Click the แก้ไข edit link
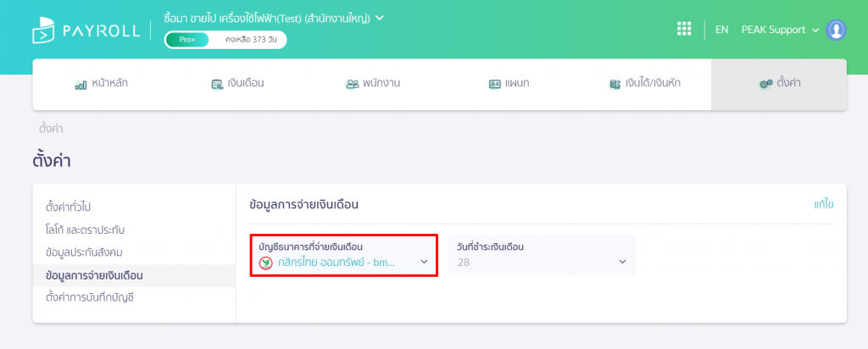Screen dimensions: 868x349 [824, 205]
